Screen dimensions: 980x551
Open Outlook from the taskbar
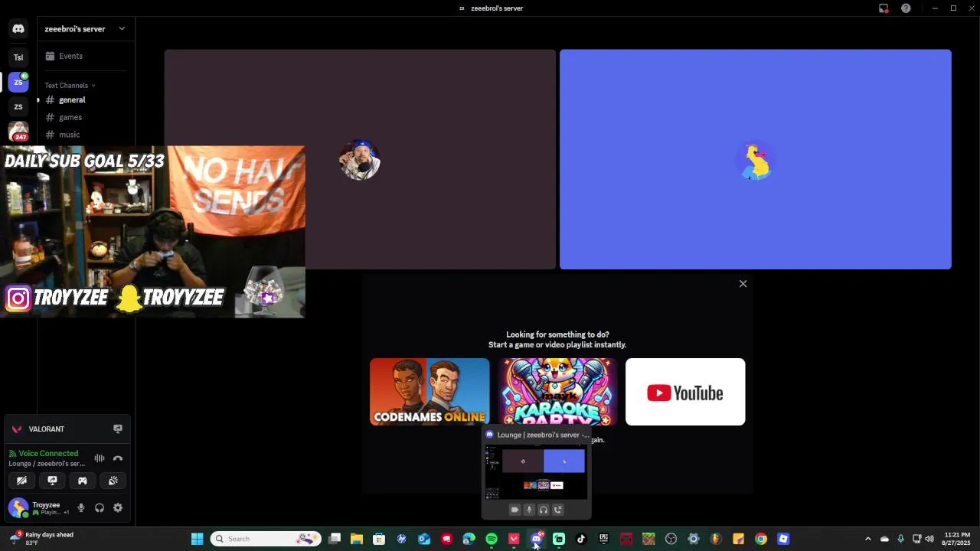(x=424, y=539)
